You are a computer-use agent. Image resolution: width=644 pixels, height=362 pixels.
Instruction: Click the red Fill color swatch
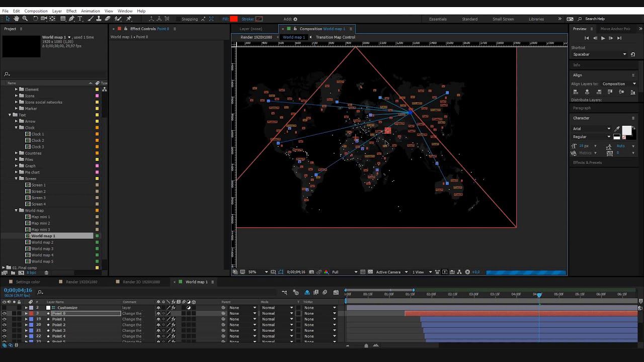coord(234,19)
